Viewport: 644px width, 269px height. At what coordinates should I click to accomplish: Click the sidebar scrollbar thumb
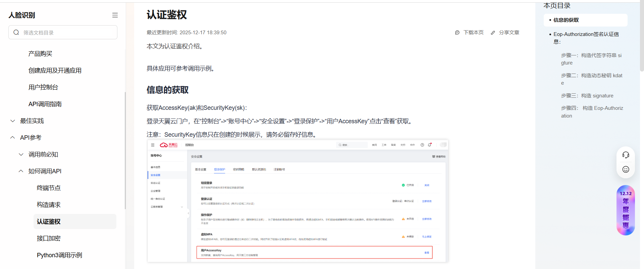point(125,150)
